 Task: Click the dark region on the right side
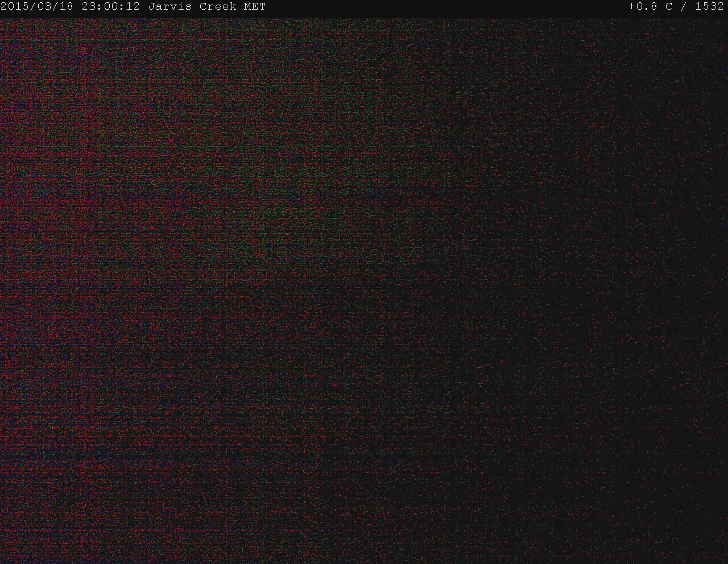click(x=654, y=284)
